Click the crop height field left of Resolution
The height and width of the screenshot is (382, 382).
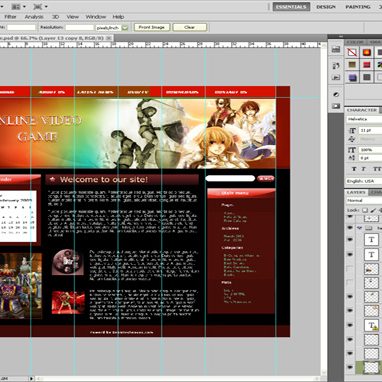[x=21, y=28]
